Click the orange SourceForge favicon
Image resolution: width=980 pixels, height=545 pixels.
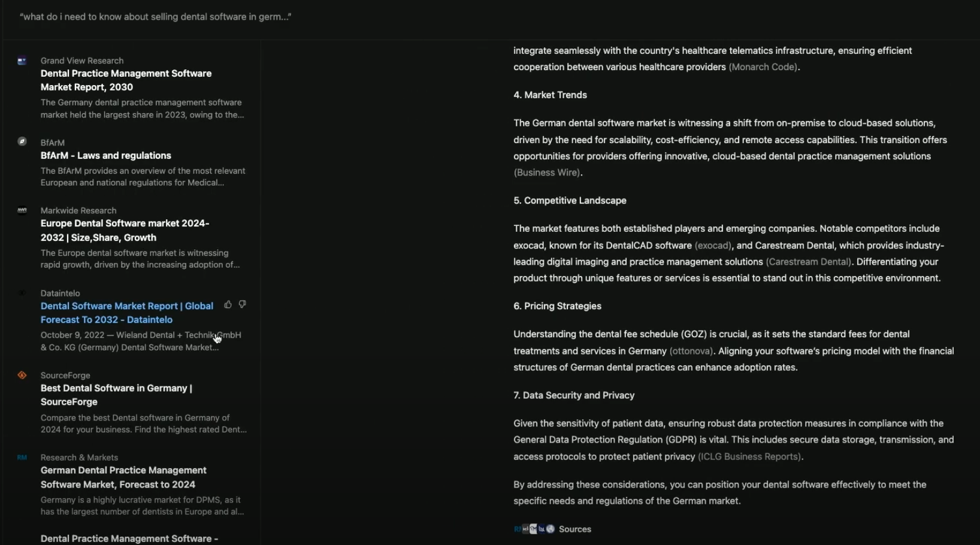(22, 376)
